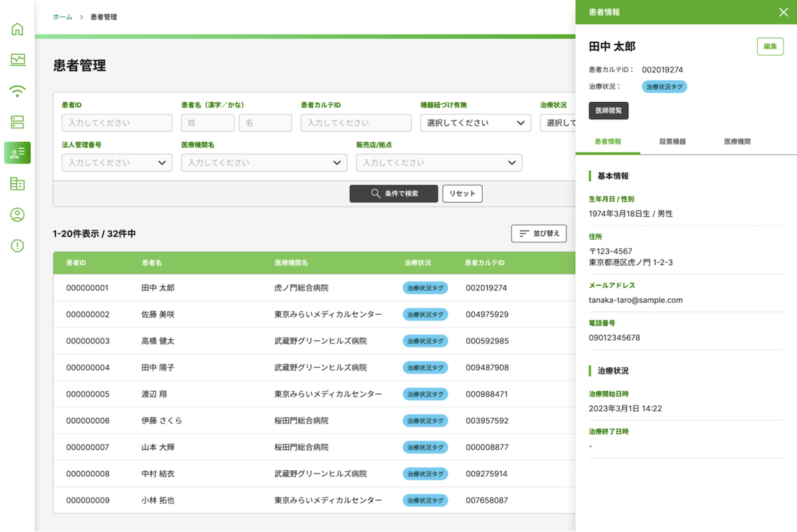
Task: Click the user account sidebar icon
Action: tap(17, 215)
